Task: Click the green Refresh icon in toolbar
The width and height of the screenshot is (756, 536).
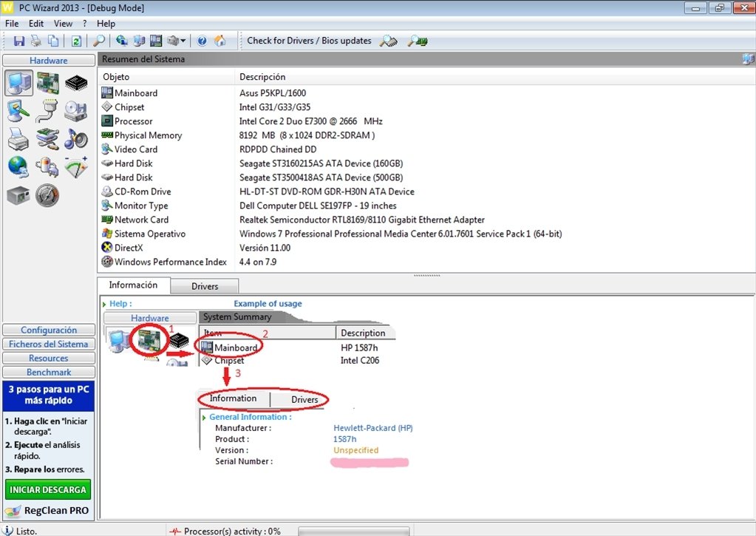Action: click(76, 41)
